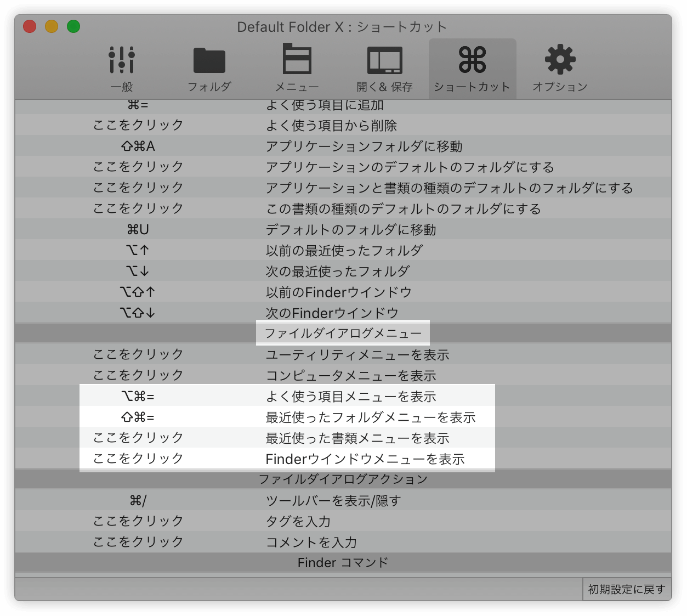
Task: Select the よく使う項目メニューを表示 label
Action: pyautogui.click(x=351, y=397)
